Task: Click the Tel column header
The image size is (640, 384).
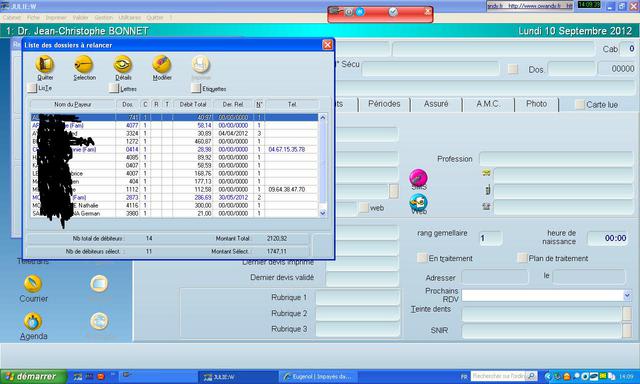Action: tap(292, 104)
